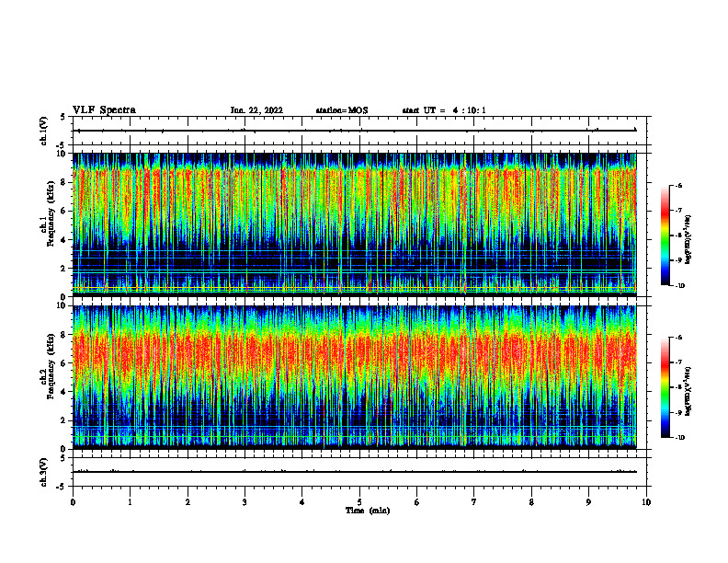Image resolution: width=728 pixels, height=563 pixels.
Task: Click the ch.1 color bar unit label
Action: [688, 240]
